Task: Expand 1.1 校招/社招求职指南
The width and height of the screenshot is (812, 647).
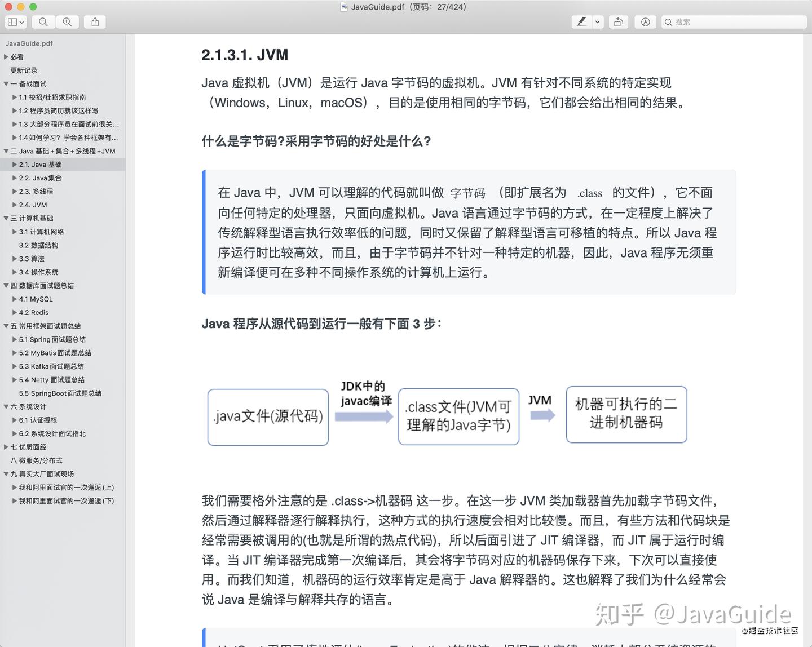Action: tap(15, 97)
